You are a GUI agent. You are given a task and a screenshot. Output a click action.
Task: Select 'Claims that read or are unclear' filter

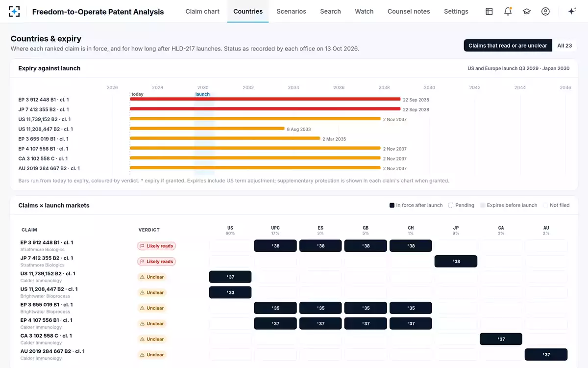click(x=508, y=46)
